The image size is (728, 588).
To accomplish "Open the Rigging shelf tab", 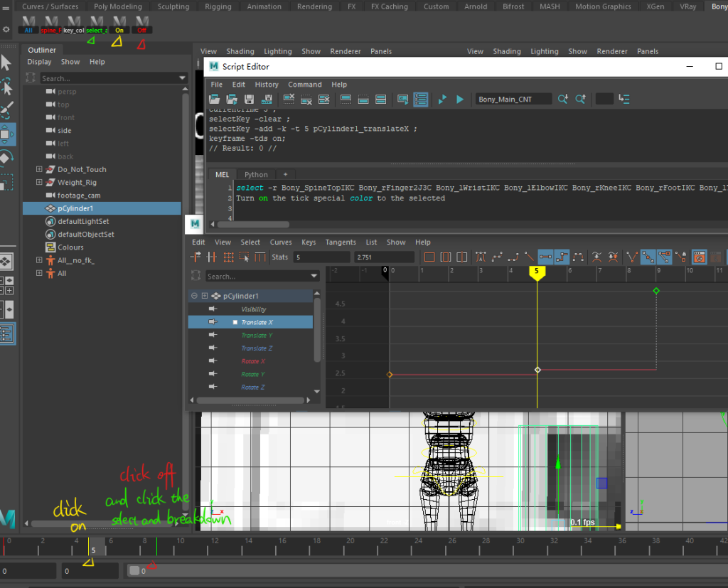I will 218,6.
